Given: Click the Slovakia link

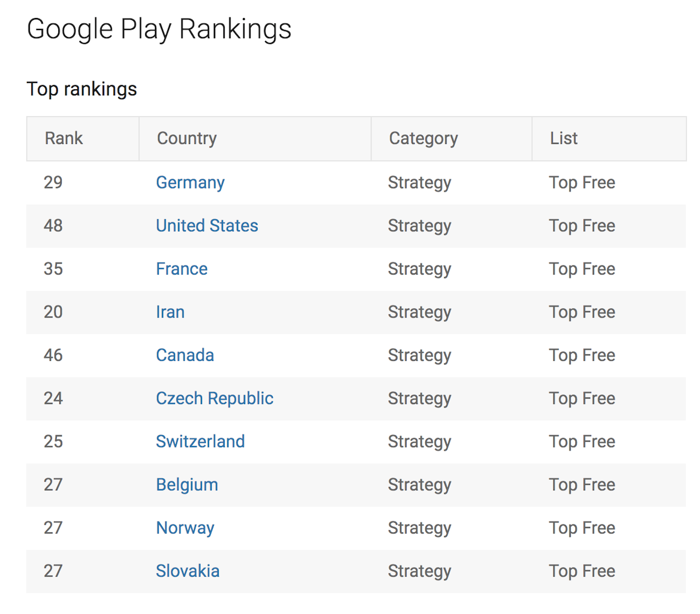Looking at the screenshot, I should click(x=187, y=571).
